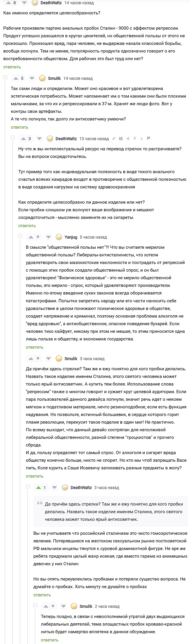Collapse Yanjug's comment thread

click(20, 236)
